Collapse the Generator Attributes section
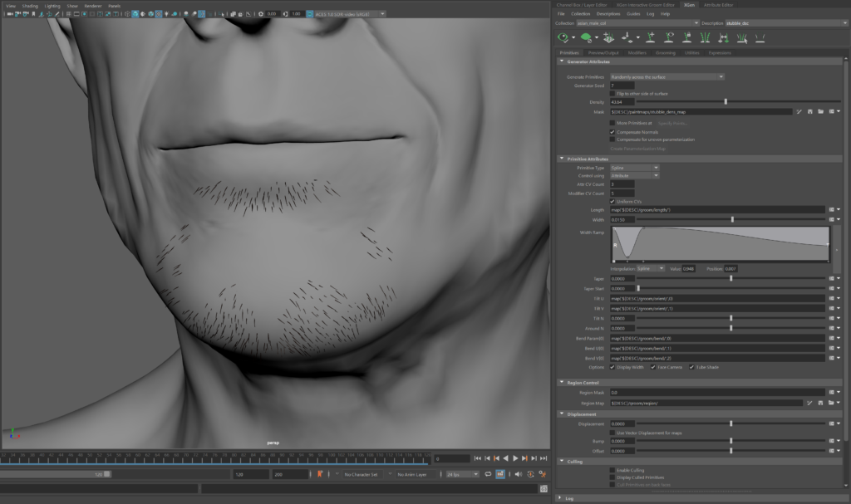The width and height of the screenshot is (851, 504). coord(588,62)
